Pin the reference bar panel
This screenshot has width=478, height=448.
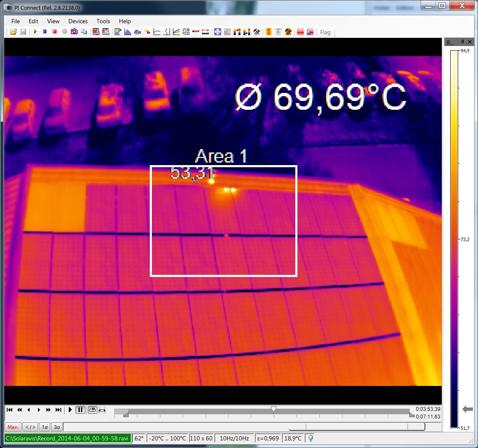pos(463,42)
